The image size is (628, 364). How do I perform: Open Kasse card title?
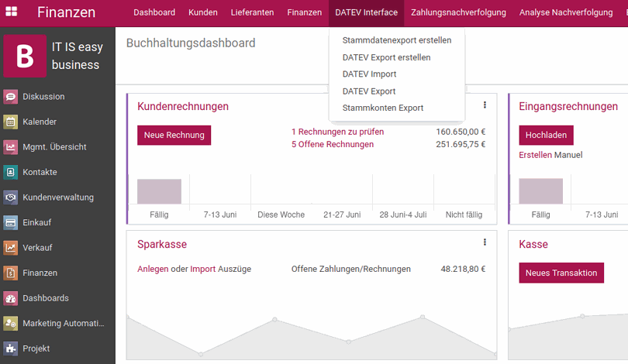[533, 244]
